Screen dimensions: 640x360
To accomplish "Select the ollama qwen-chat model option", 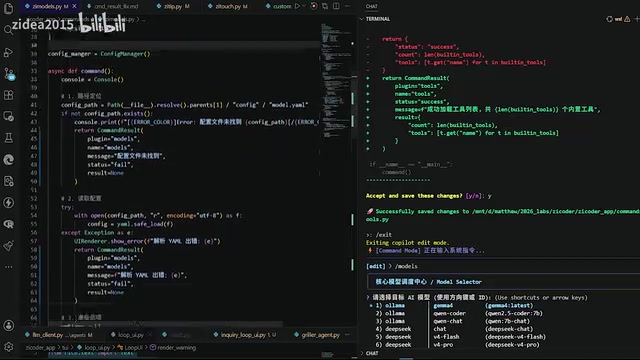I will click(456, 321).
